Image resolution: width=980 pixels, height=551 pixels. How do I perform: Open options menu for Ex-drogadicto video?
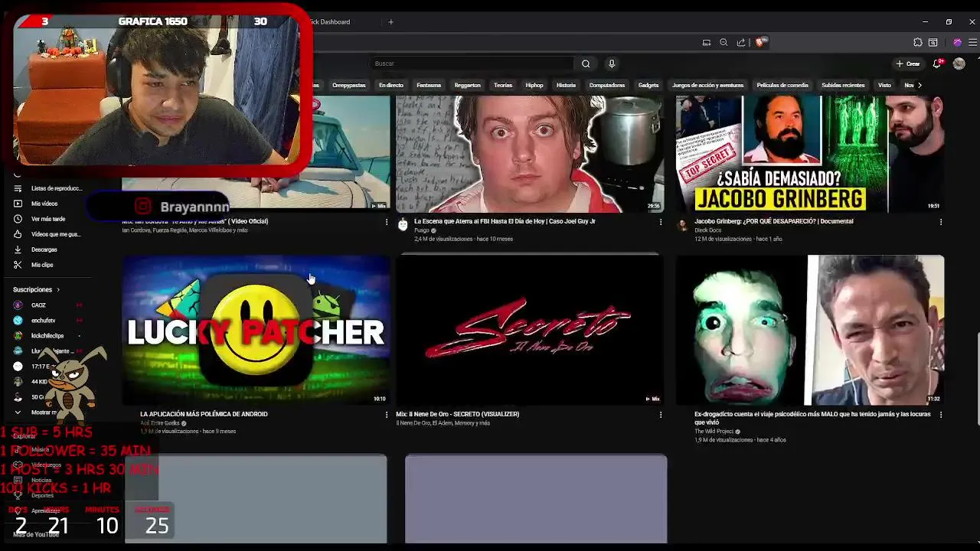coord(941,415)
